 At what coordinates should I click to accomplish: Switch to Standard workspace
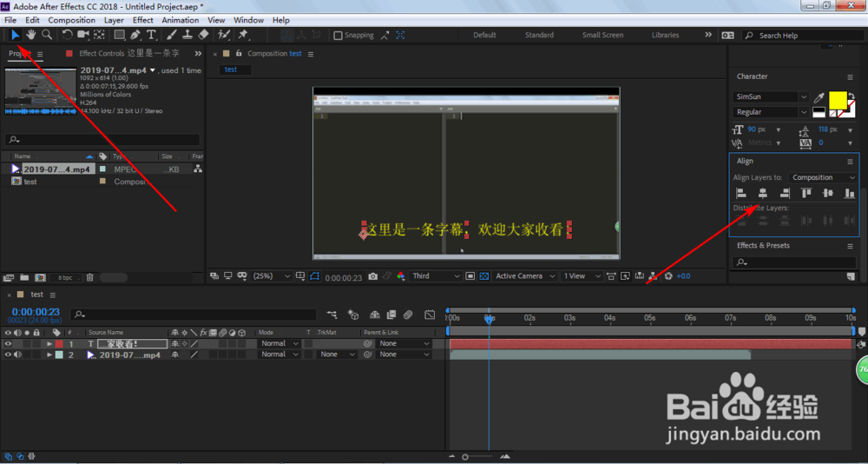pyautogui.click(x=539, y=35)
